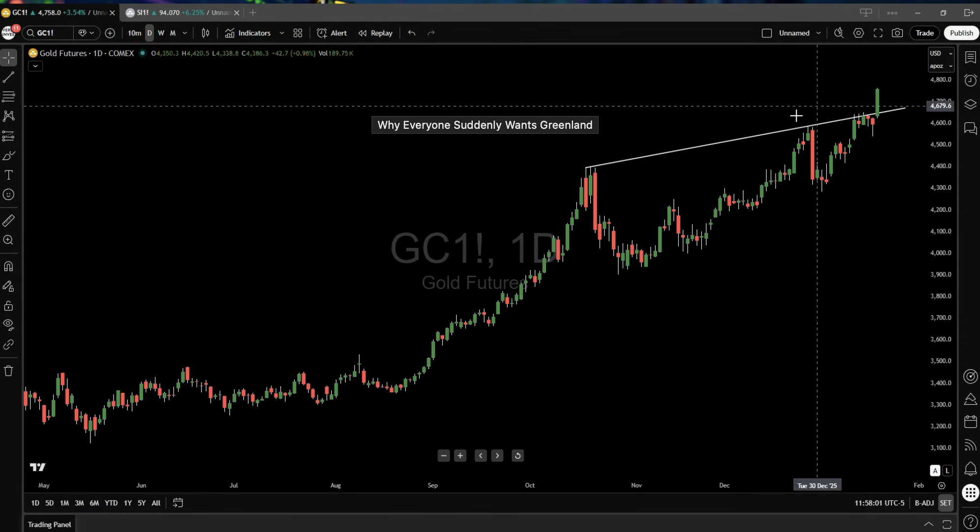The width and height of the screenshot is (980, 532).
Task: Expand the timeframe interval chevron
Action: coord(185,33)
